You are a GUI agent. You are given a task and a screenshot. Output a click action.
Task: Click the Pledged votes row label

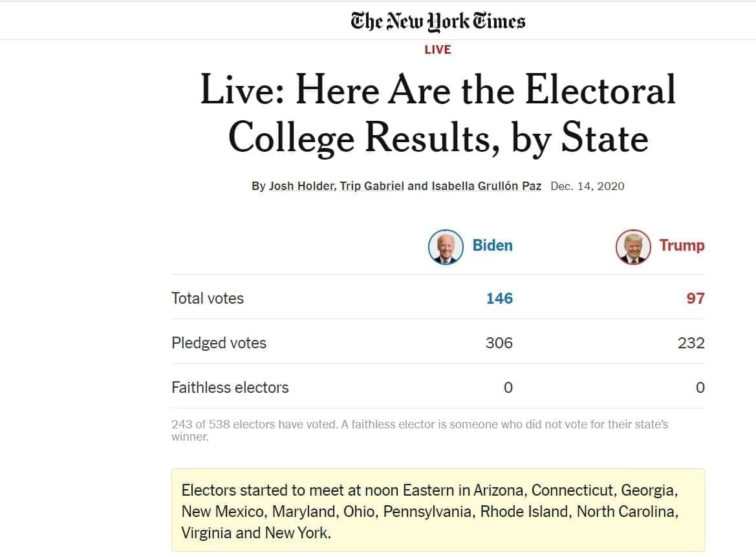tap(219, 343)
